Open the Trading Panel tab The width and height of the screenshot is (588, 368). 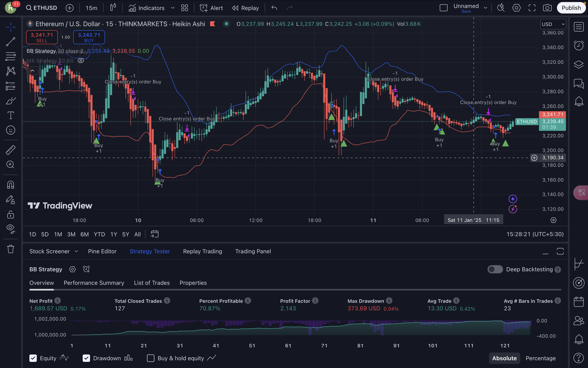tap(253, 251)
